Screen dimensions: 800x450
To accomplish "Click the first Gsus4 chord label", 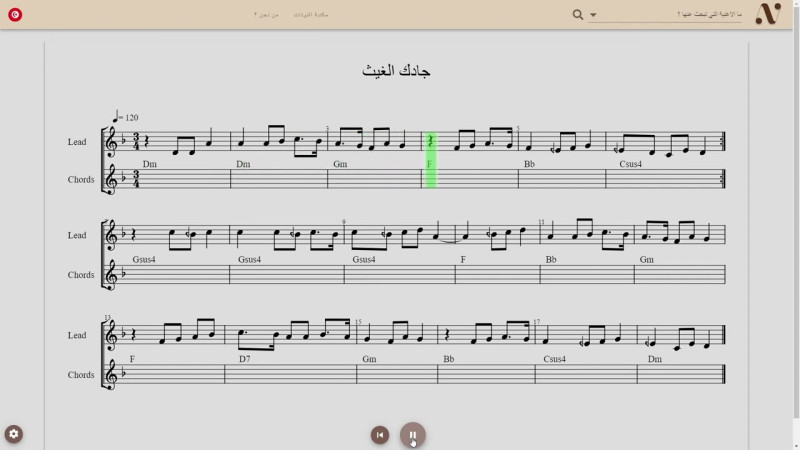I will click(144, 259).
